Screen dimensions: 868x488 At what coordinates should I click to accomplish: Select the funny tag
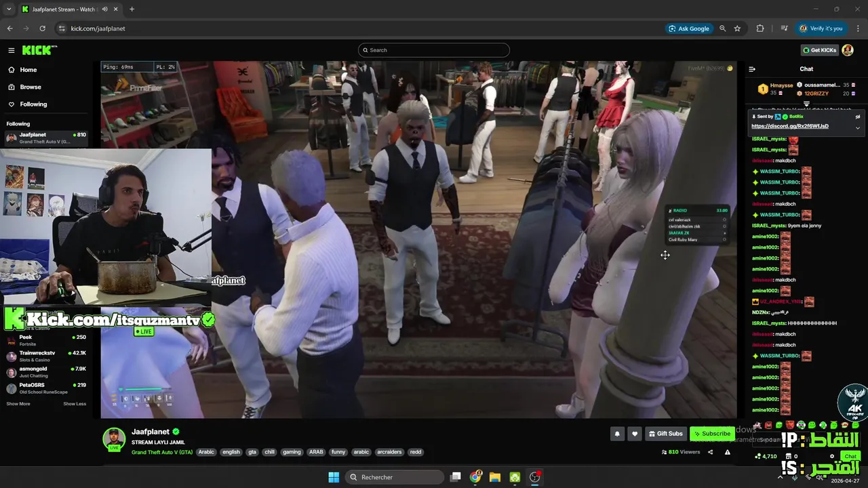tap(338, 452)
